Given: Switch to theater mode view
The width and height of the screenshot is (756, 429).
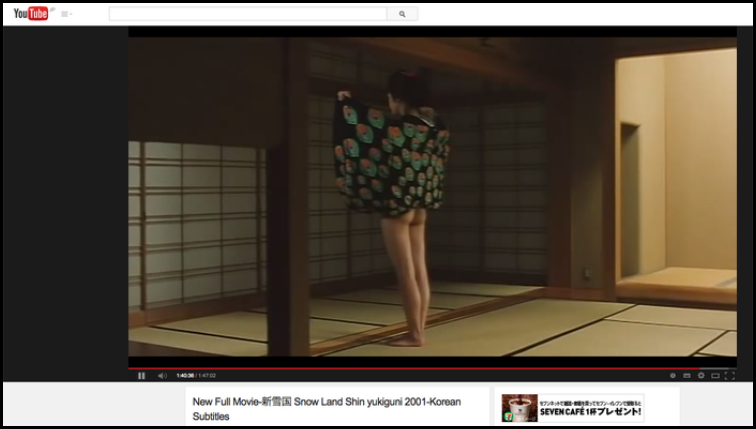Looking at the screenshot, I should point(716,375).
